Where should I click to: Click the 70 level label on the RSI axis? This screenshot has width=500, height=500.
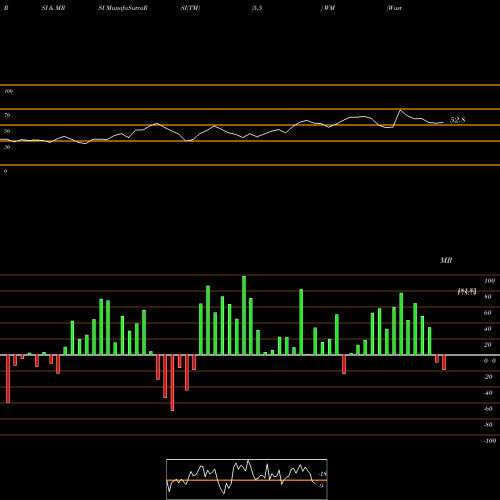[x=7, y=115]
